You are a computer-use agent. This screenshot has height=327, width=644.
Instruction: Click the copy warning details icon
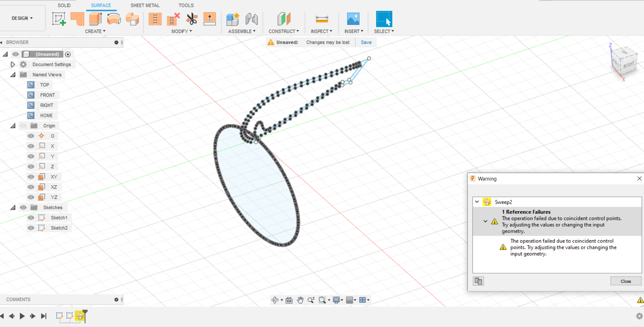[x=478, y=281]
